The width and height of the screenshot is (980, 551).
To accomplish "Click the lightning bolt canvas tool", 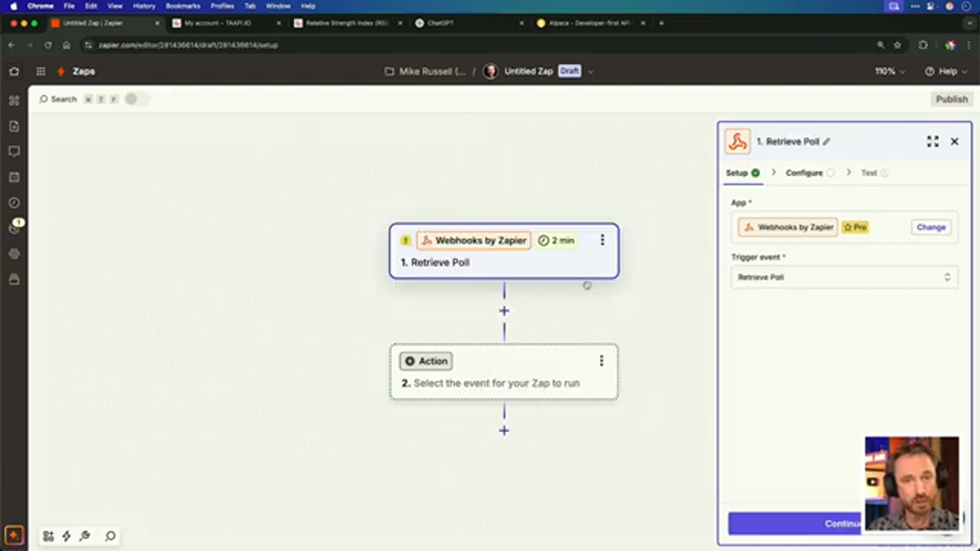I will (67, 536).
